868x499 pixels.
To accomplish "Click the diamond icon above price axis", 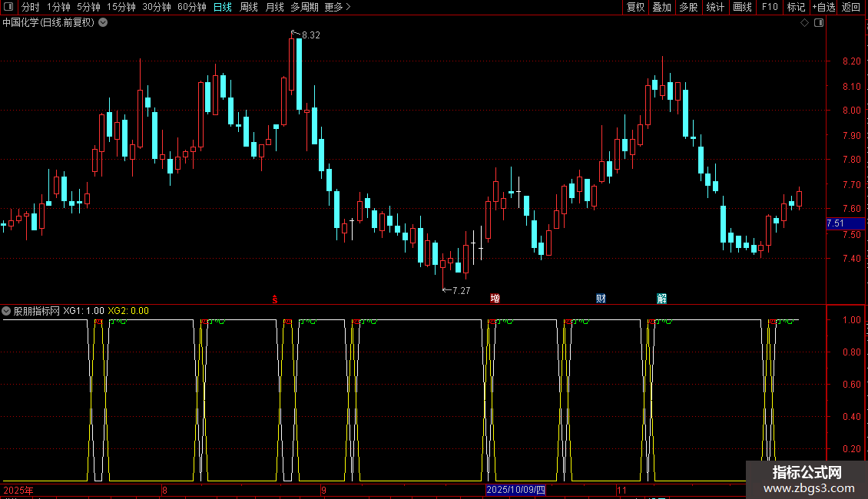I will tap(805, 23).
